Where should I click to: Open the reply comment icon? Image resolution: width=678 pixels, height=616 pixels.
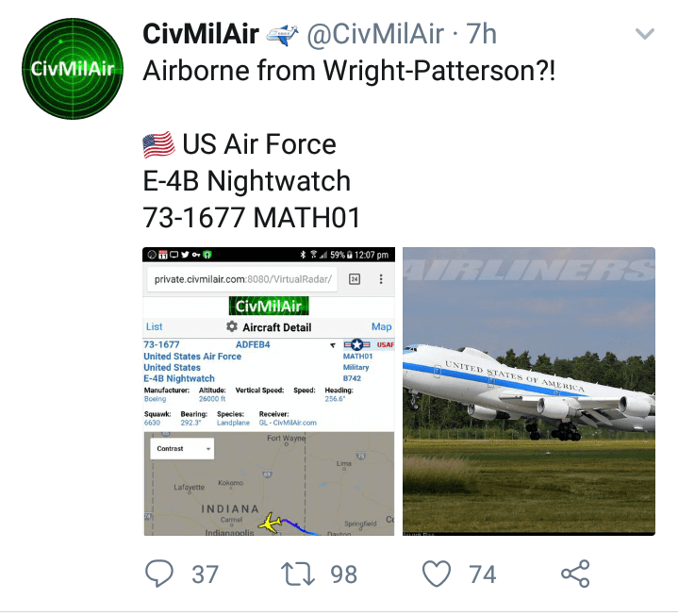pos(159,574)
